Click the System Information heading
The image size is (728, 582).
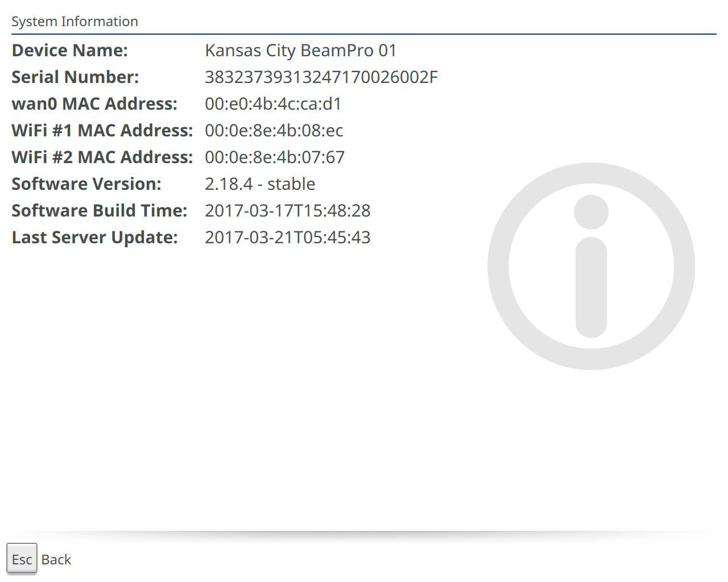click(x=75, y=22)
